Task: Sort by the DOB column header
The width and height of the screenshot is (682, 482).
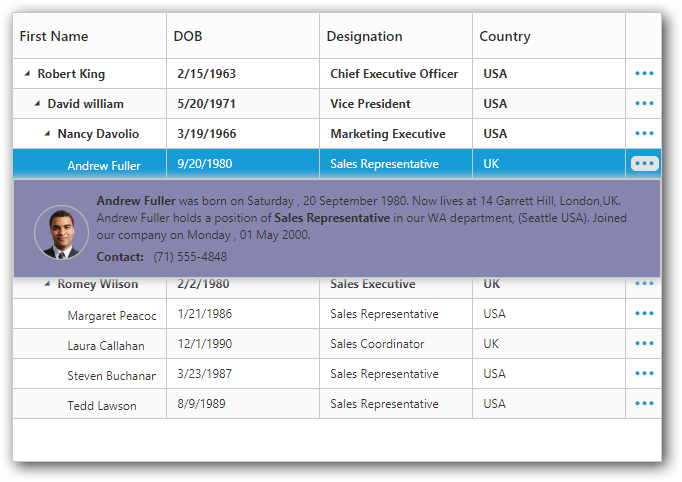Action: (188, 36)
